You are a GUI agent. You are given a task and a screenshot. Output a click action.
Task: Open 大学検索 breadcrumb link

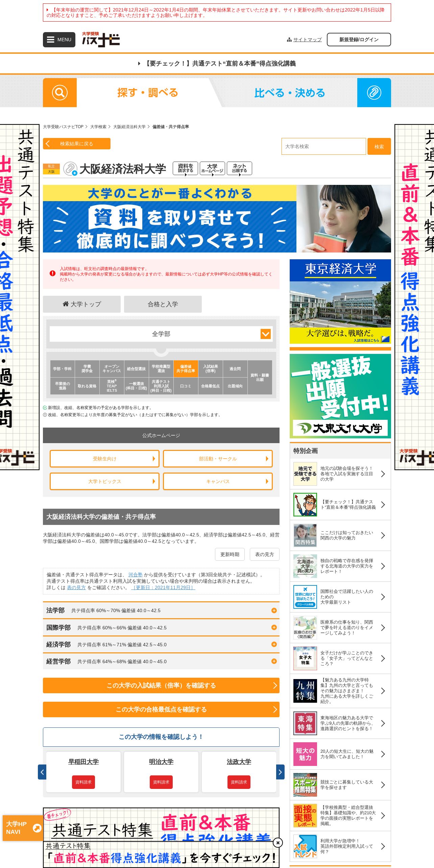tap(98, 127)
